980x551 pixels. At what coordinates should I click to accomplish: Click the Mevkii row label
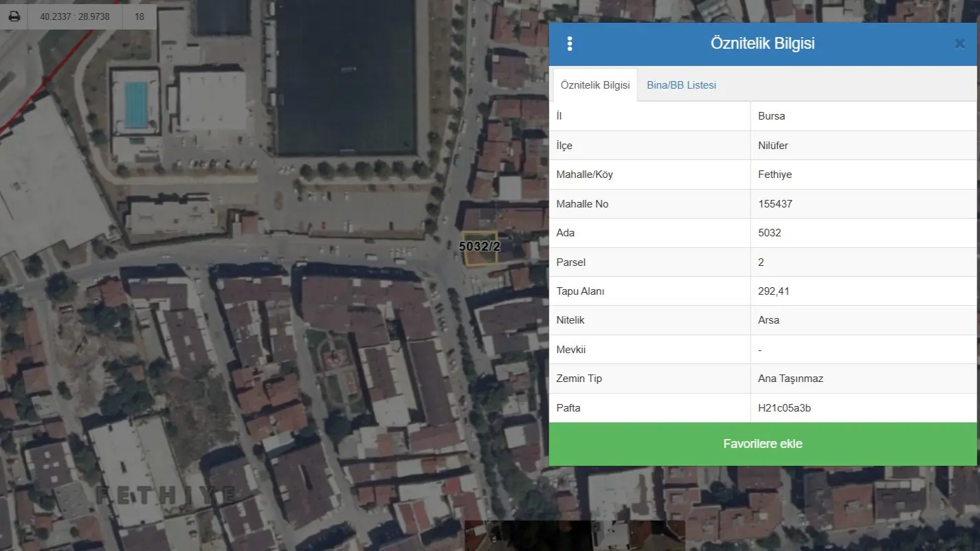pyautogui.click(x=570, y=350)
